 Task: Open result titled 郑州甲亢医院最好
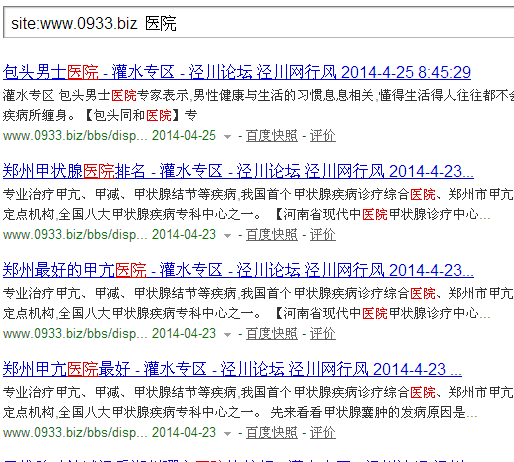point(232,369)
